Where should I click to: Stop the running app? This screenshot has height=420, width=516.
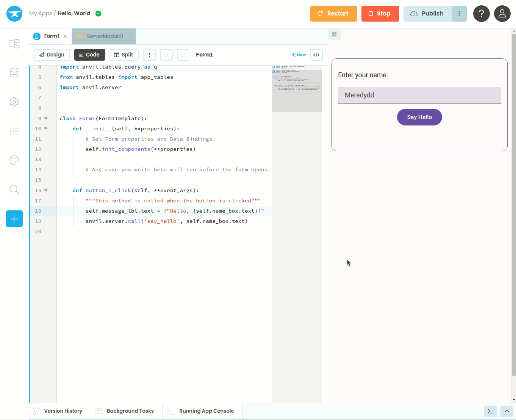pos(380,14)
